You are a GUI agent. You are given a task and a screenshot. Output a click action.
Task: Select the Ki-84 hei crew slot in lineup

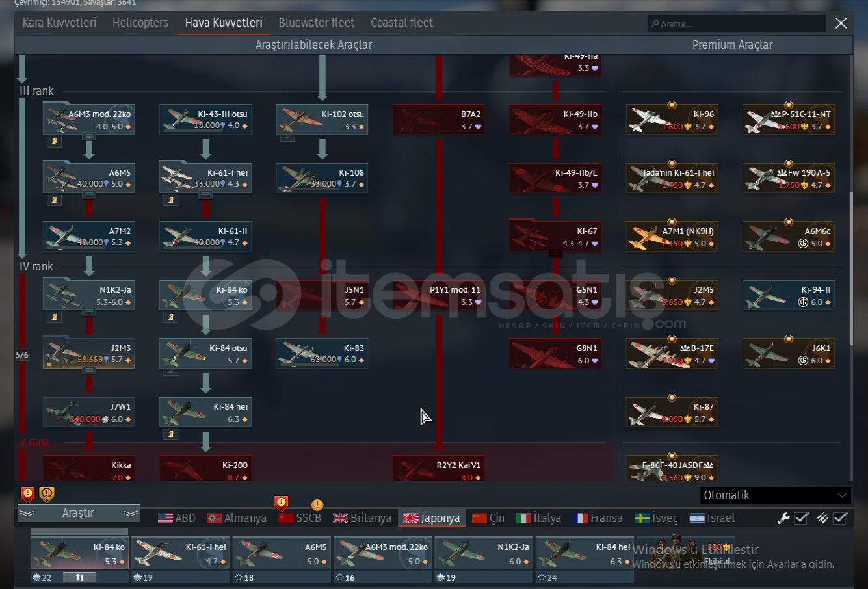tap(585, 553)
